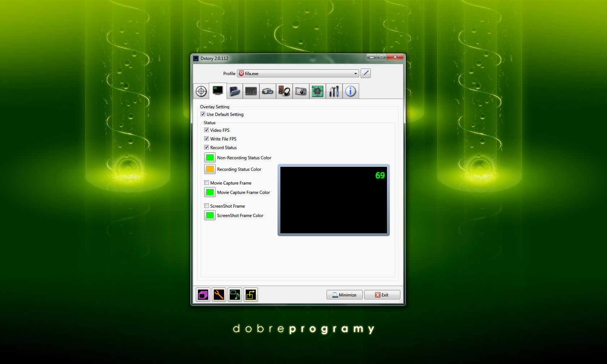This screenshot has width=607, height=364.
Task: Click the profile edit pencil button
Action: [x=366, y=73]
